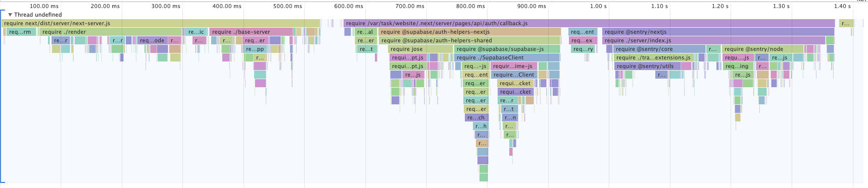Select the pages/api/auth/callback.js require bar
The image size is (868, 188).
tap(589, 23)
